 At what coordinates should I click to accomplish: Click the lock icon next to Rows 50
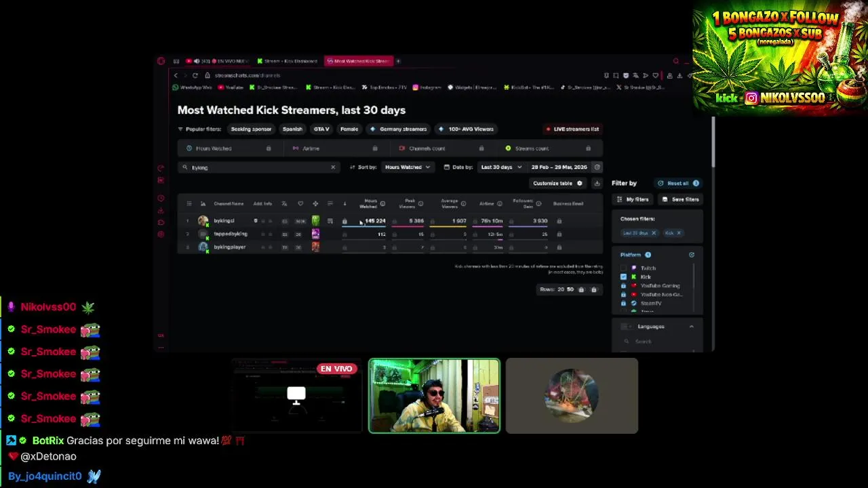(581, 289)
